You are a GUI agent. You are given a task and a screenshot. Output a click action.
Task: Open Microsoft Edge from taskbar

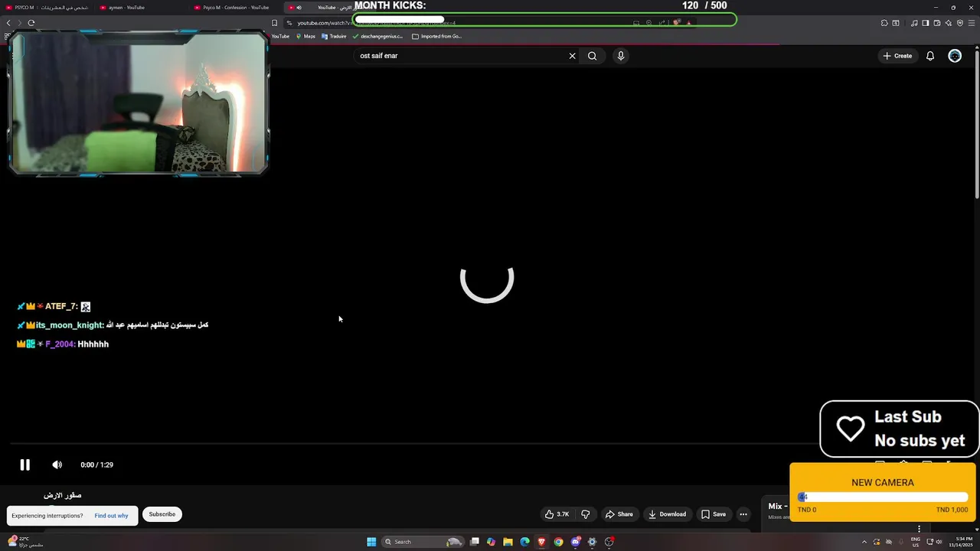click(x=524, y=542)
